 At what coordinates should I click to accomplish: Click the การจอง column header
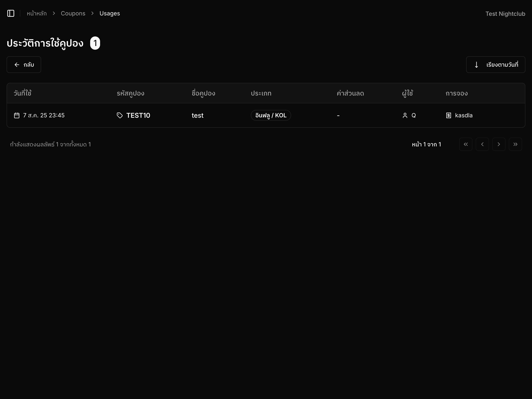tap(456, 93)
